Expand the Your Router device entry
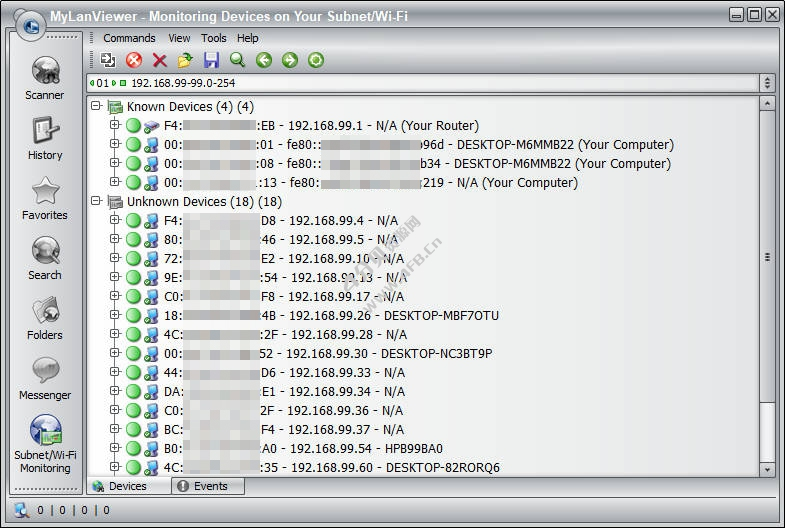This screenshot has height=528, width=785. tap(115, 125)
